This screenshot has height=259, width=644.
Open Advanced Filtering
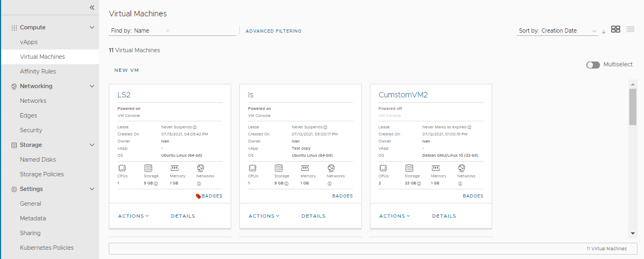pos(273,31)
